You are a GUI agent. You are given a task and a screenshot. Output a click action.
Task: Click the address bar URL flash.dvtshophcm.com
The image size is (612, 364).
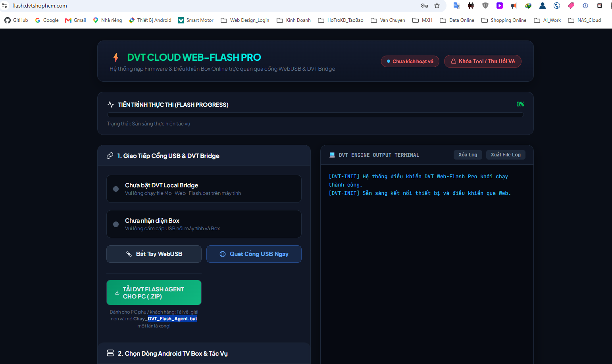(x=40, y=6)
